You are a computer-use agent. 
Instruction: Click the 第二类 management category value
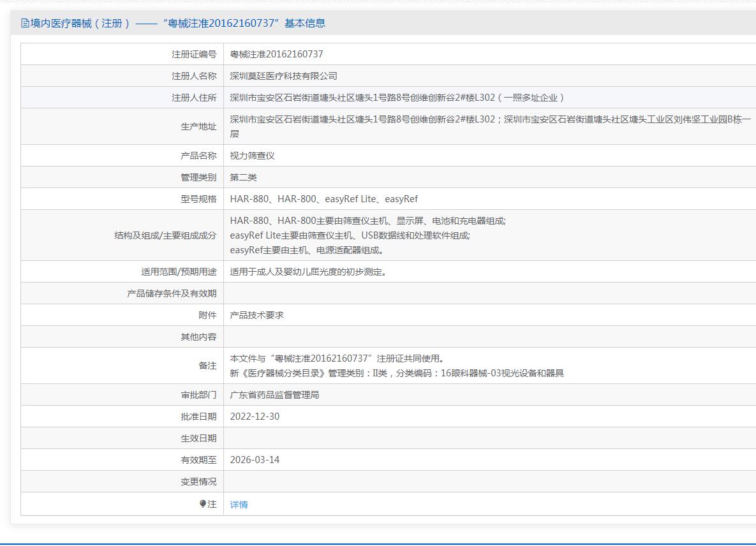tap(243, 177)
